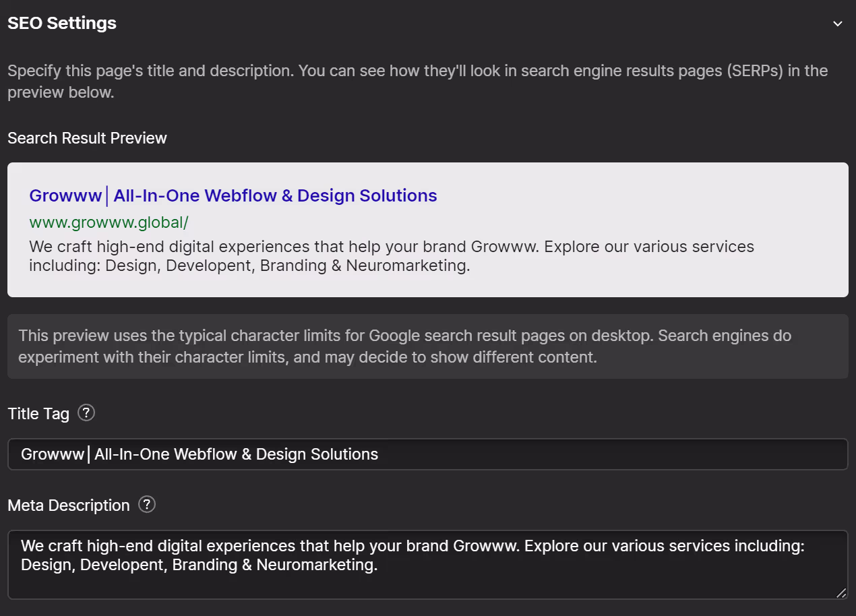Collapse the SEO Settings section chevron

(837, 24)
